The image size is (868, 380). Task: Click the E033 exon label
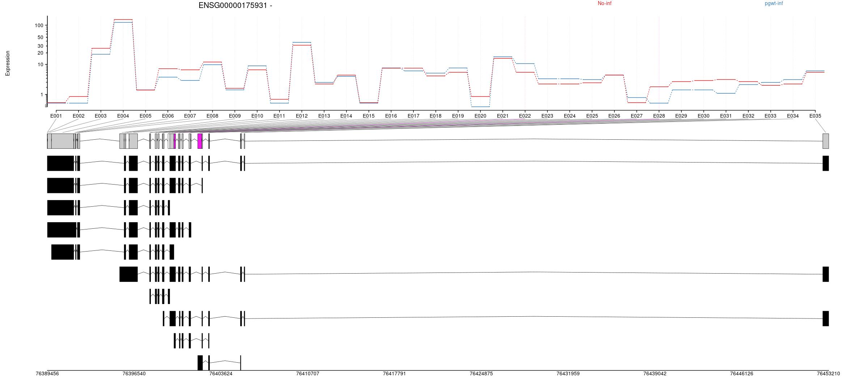pos(770,116)
